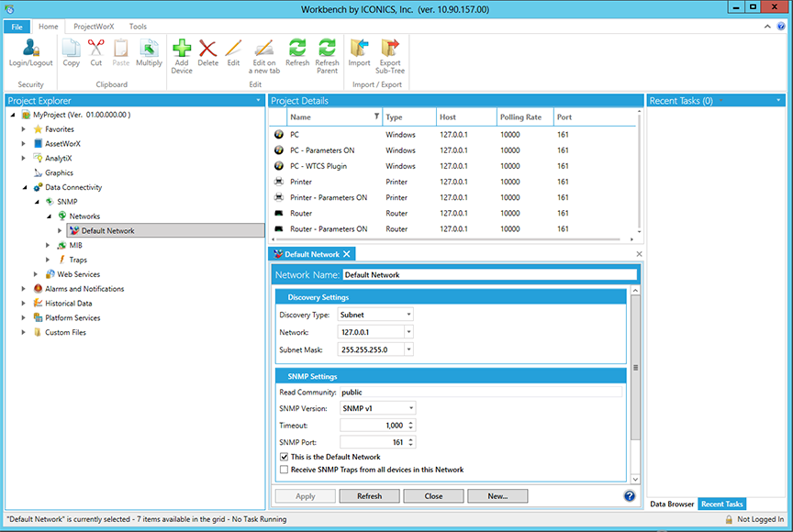Select the Platform Services tree item
Screen dimensions: 793x532
click(x=73, y=318)
